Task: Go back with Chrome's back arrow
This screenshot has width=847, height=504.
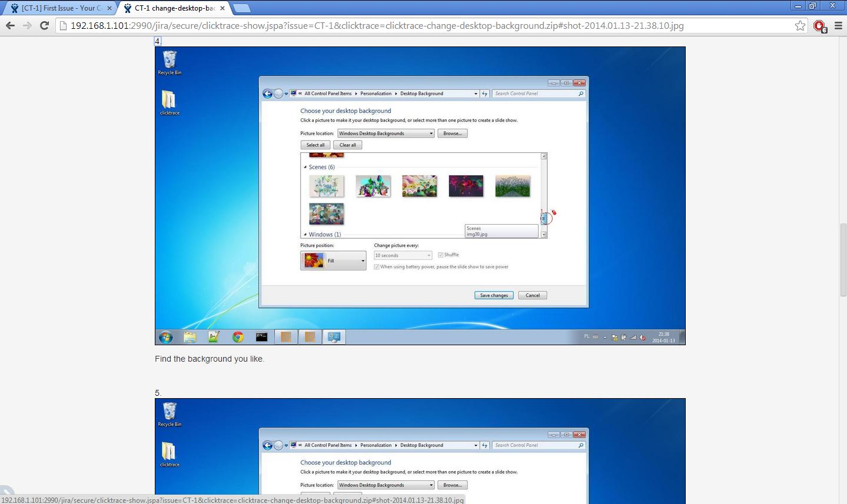Action: pyautogui.click(x=10, y=25)
